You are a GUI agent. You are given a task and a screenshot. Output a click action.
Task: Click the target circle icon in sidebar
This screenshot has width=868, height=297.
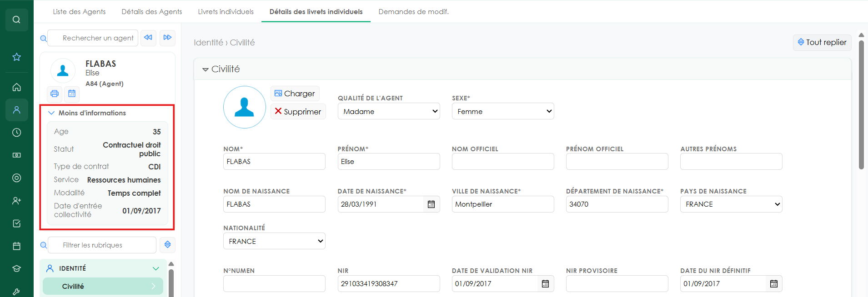pyautogui.click(x=16, y=178)
